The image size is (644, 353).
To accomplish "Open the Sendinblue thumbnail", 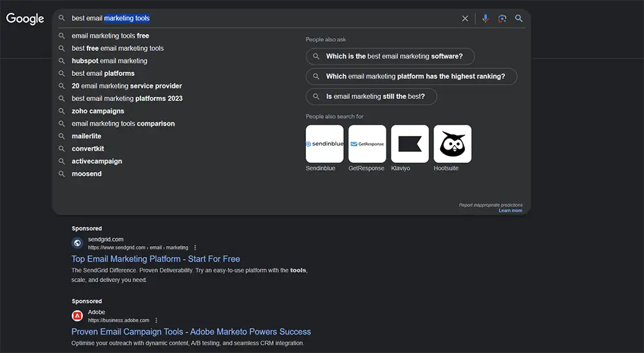I will coord(325,144).
